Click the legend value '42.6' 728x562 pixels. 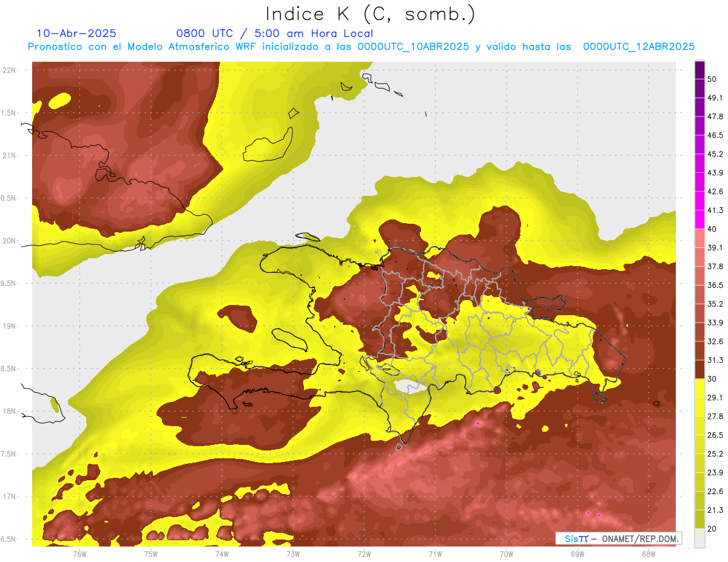coord(715,192)
